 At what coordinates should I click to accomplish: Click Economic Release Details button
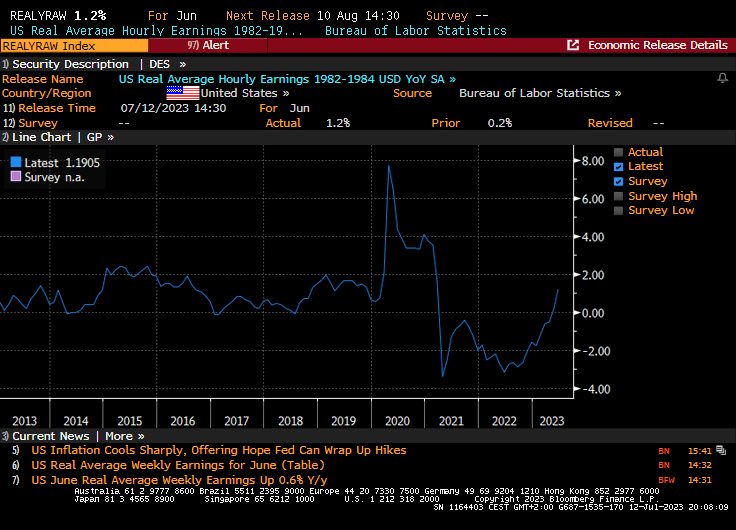point(658,45)
